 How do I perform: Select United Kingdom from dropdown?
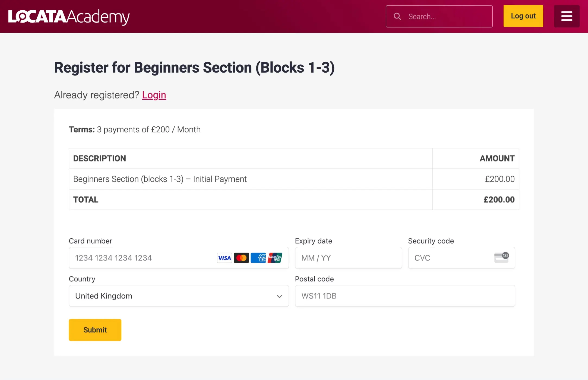(178, 296)
